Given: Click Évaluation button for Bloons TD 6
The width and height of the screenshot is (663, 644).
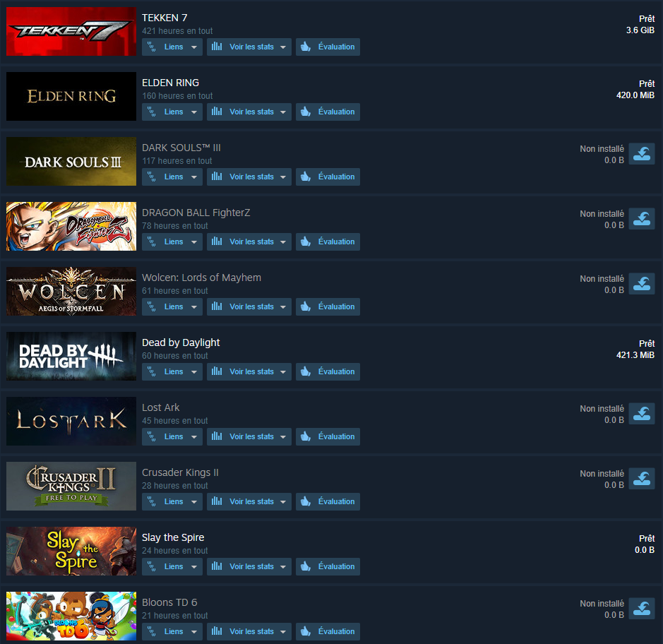Looking at the screenshot, I should [x=328, y=631].
